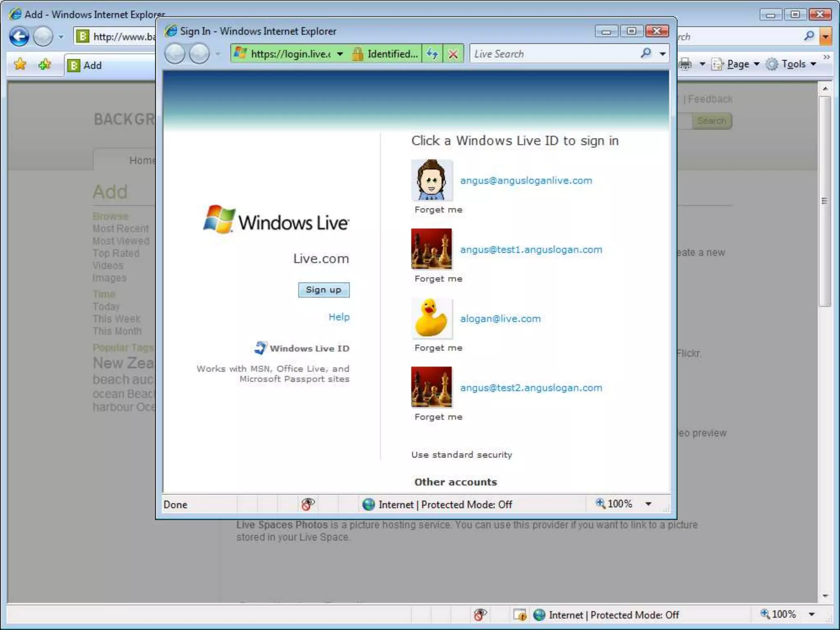This screenshot has width=840, height=630.
Task: Click Forget me under angus@angusloganlive.com
Action: [438, 210]
